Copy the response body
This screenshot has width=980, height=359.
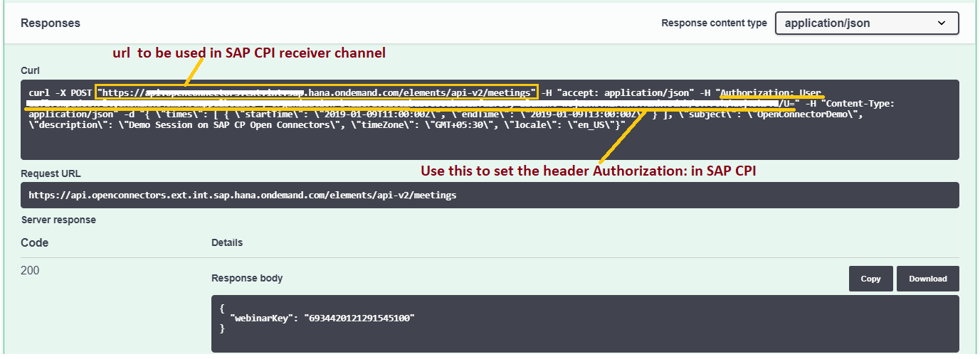[x=870, y=279]
